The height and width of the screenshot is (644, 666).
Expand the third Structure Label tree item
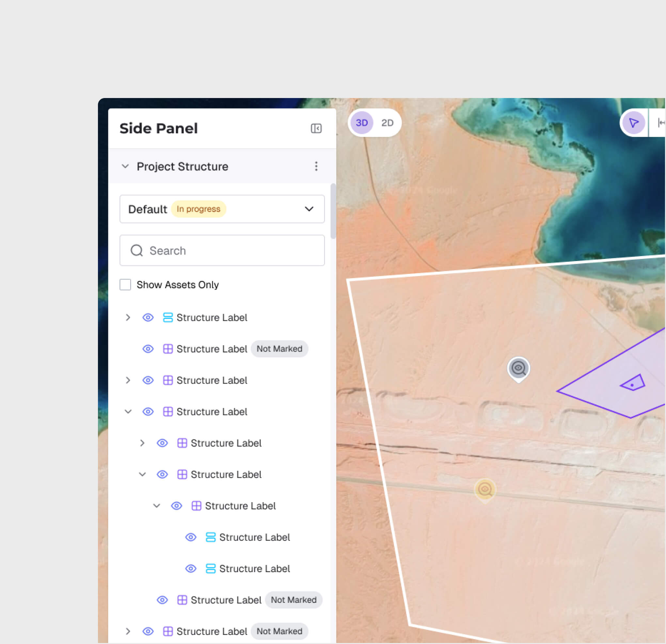(x=128, y=380)
